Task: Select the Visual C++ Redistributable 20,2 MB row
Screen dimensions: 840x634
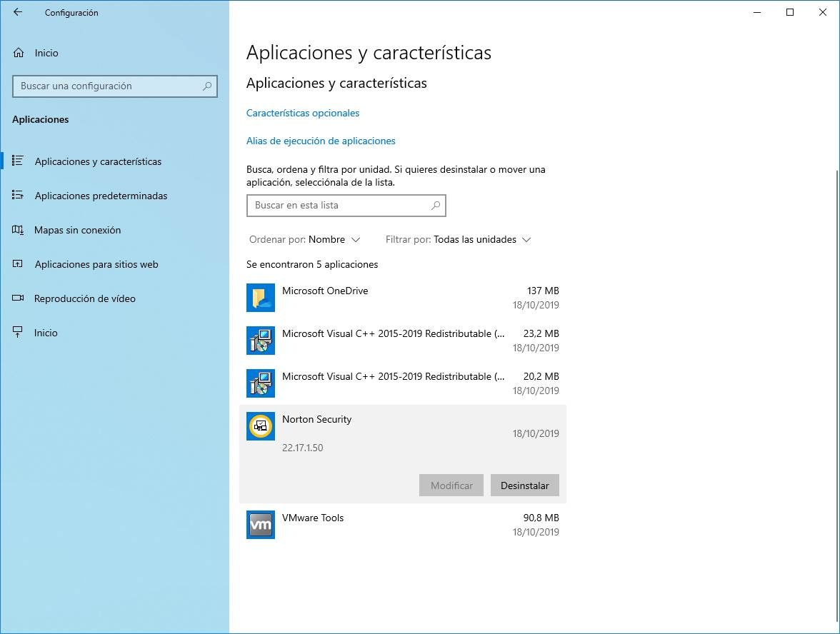Action: point(402,383)
